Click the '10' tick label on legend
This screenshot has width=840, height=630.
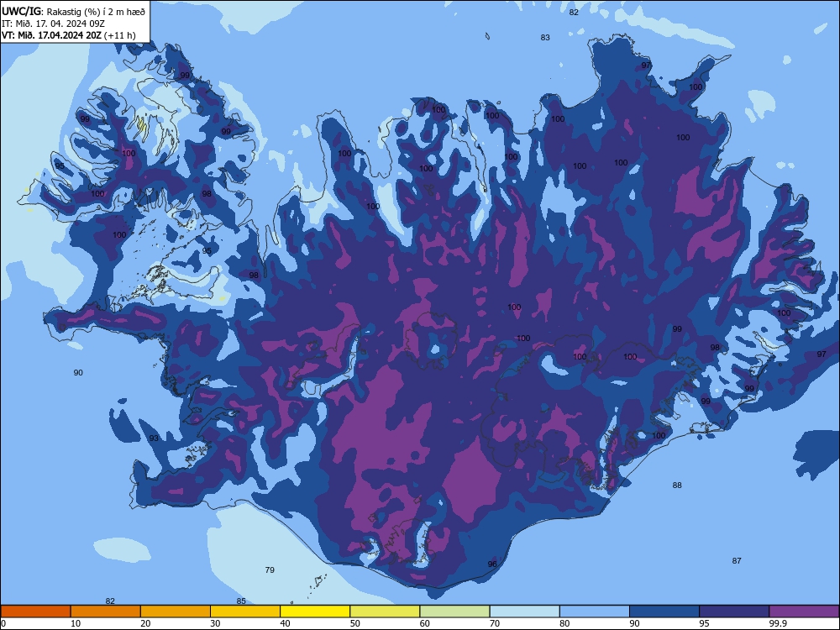click(76, 623)
